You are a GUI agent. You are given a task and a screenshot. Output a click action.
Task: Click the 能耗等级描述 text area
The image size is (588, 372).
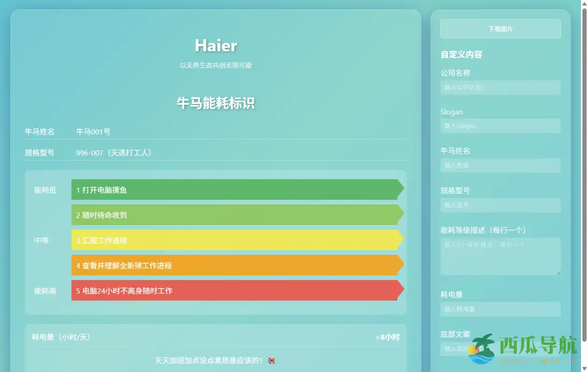click(x=500, y=256)
